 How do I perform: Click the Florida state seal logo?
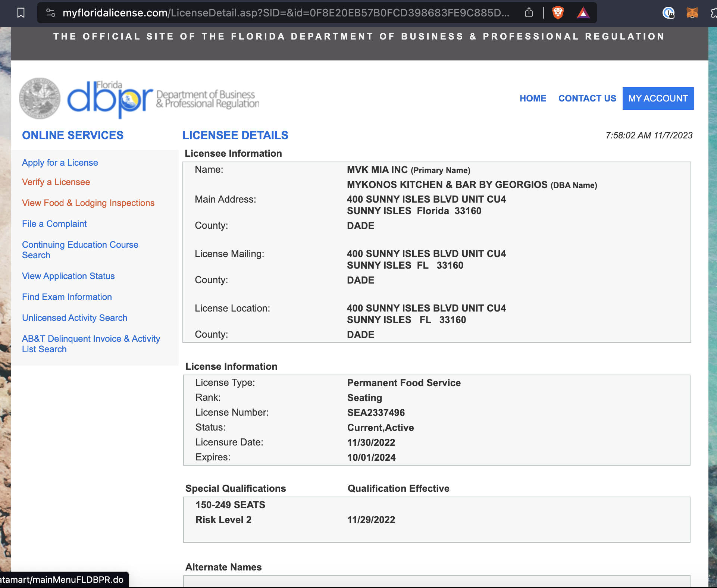pyautogui.click(x=40, y=98)
